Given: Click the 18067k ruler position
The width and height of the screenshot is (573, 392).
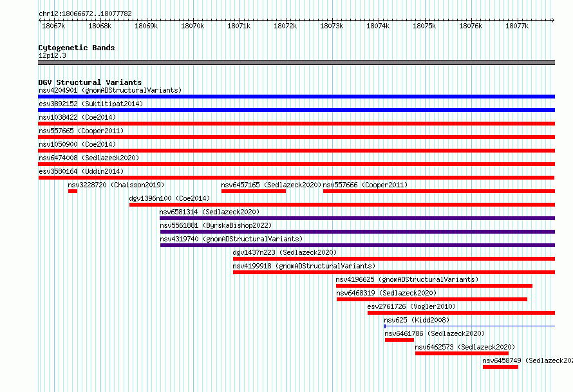Looking at the screenshot, I should coord(53,26).
